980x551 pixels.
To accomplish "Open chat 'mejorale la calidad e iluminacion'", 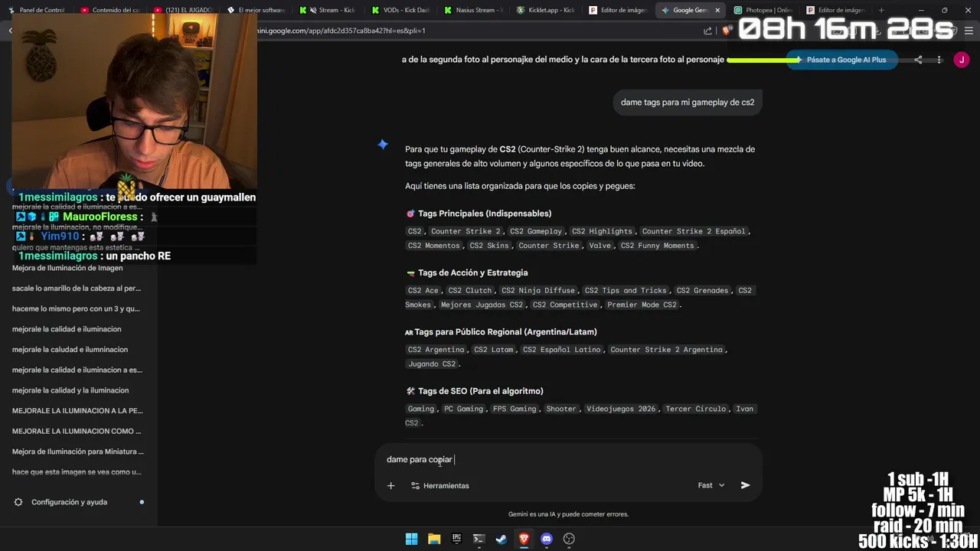I will pos(67,329).
